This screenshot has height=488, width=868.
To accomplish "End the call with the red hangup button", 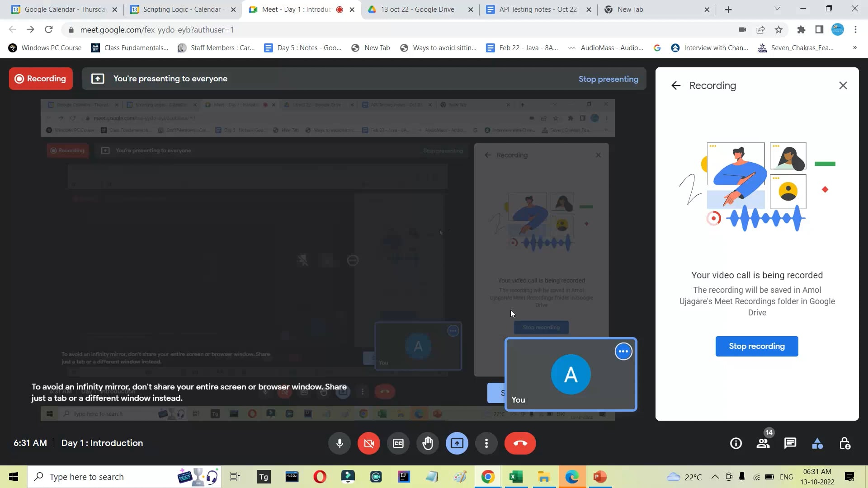I will point(520,443).
